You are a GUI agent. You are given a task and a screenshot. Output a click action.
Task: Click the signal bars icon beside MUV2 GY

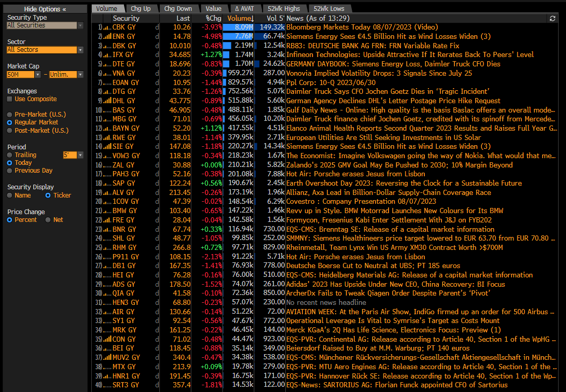(107, 357)
